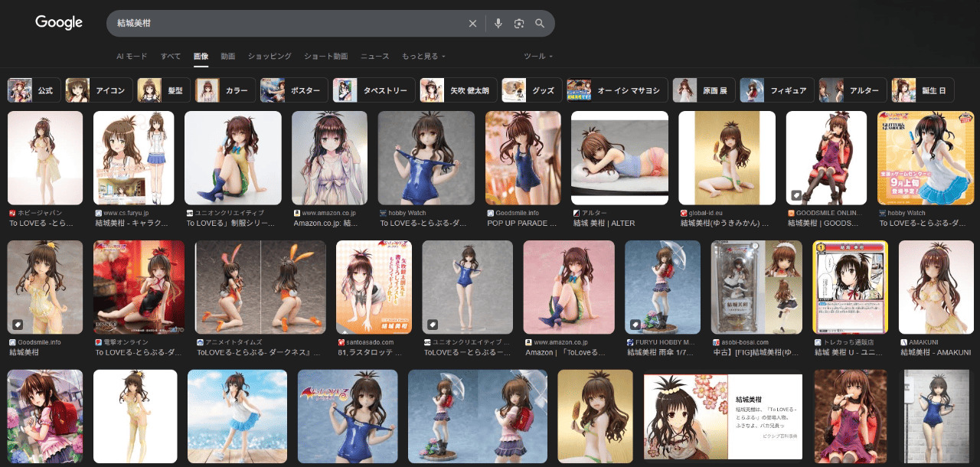Click the Google logo
Viewport: 980px width, 467px height.
[x=59, y=23]
